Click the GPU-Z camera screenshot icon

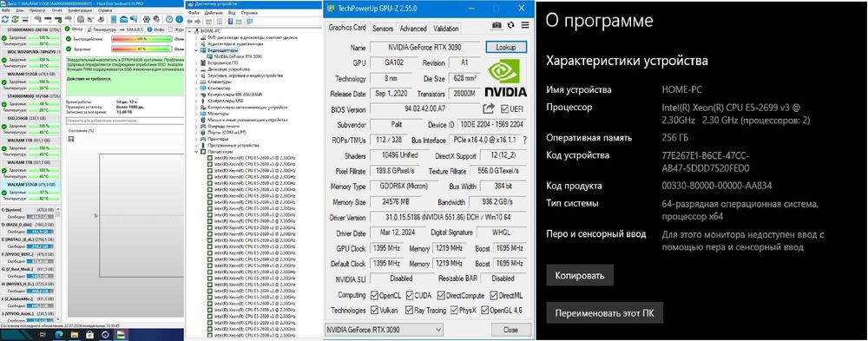[496, 25]
